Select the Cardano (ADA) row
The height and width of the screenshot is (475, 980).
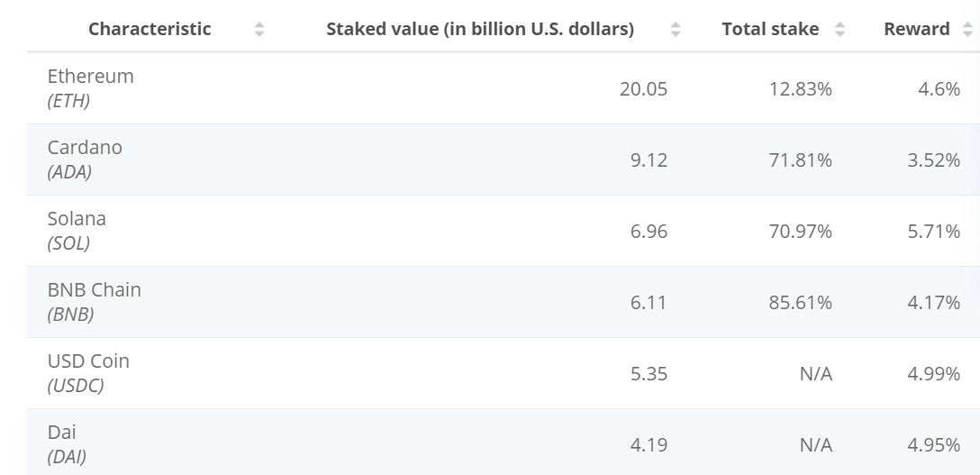pyautogui.click(x=504, y=160)
